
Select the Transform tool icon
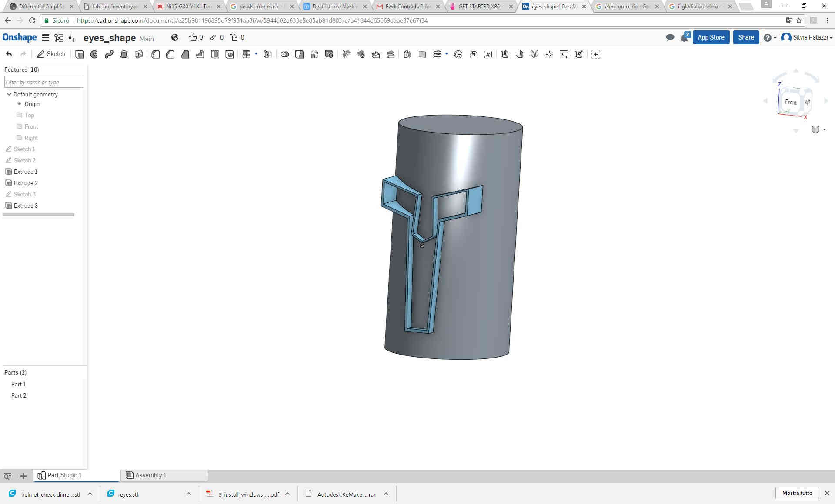pos(314,54)
